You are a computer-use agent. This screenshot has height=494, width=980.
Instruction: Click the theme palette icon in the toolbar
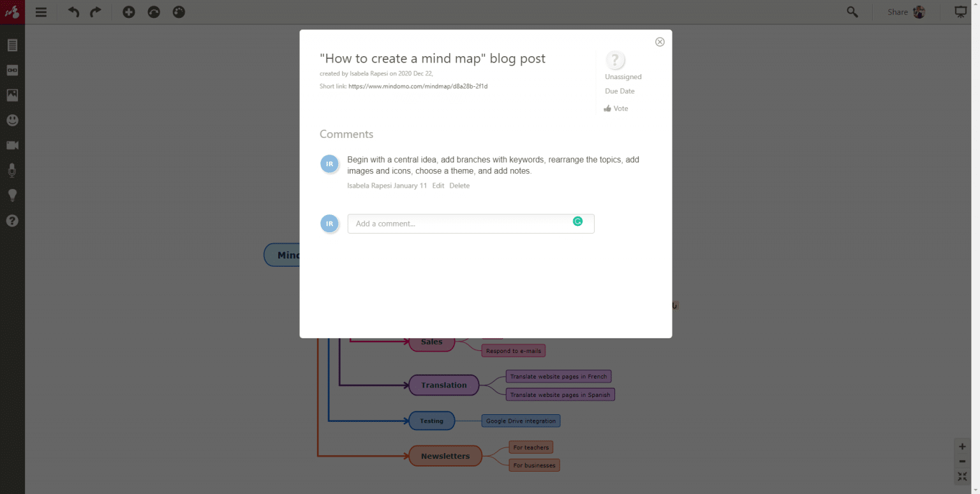point(179,11)
